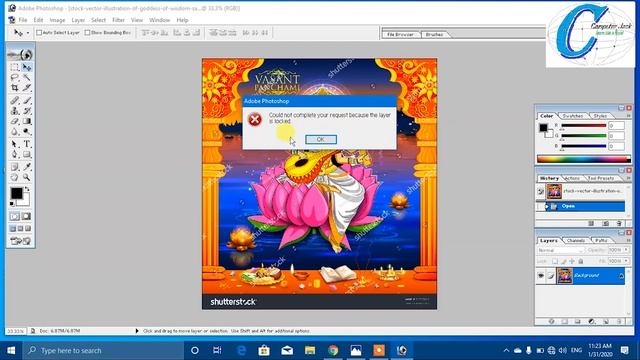Screen dimensions: 640x360
Task: Click the Windows Start button
Action: point(11,350)
